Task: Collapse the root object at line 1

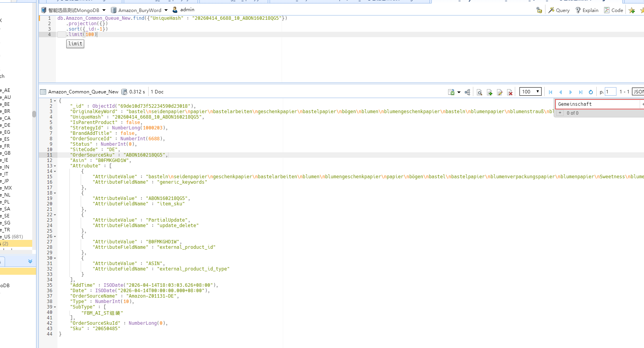Action: 55,101
